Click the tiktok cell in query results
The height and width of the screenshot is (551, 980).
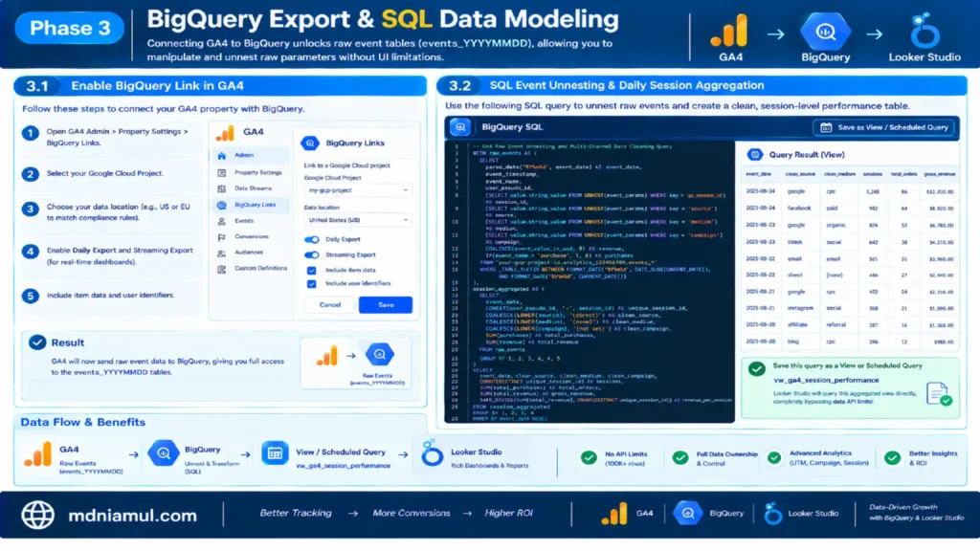click(794, 242)
